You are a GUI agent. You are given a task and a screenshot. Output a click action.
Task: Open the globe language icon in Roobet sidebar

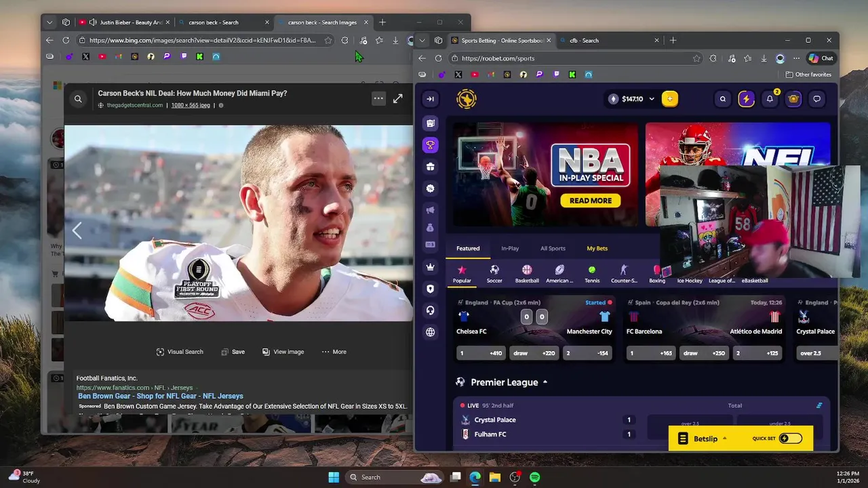tap(430, 332)
